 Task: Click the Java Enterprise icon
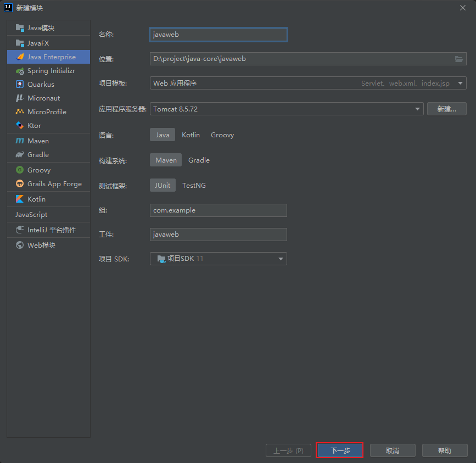click(x=20, y=57)
